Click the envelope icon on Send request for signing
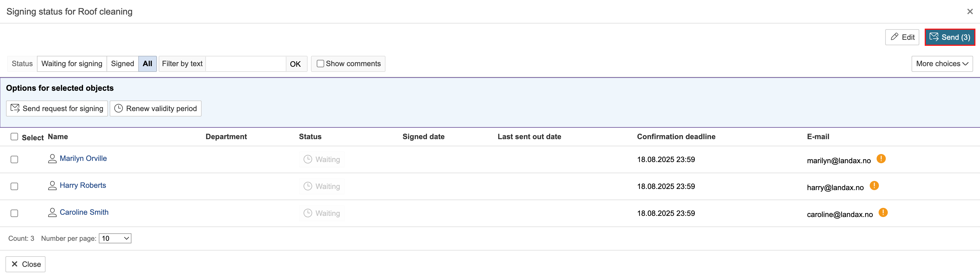Screen dimensions: 980x280 pos(15,109)
